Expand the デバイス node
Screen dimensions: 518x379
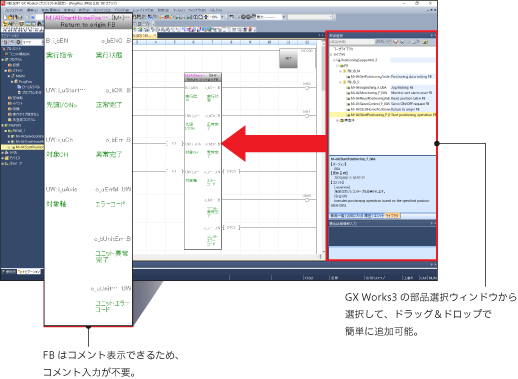3,158
